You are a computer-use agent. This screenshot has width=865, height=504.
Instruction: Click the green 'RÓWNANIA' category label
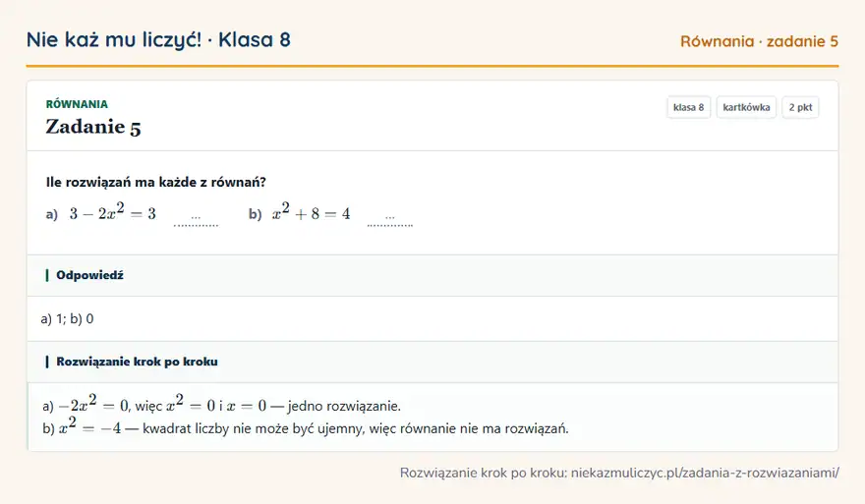77,104
